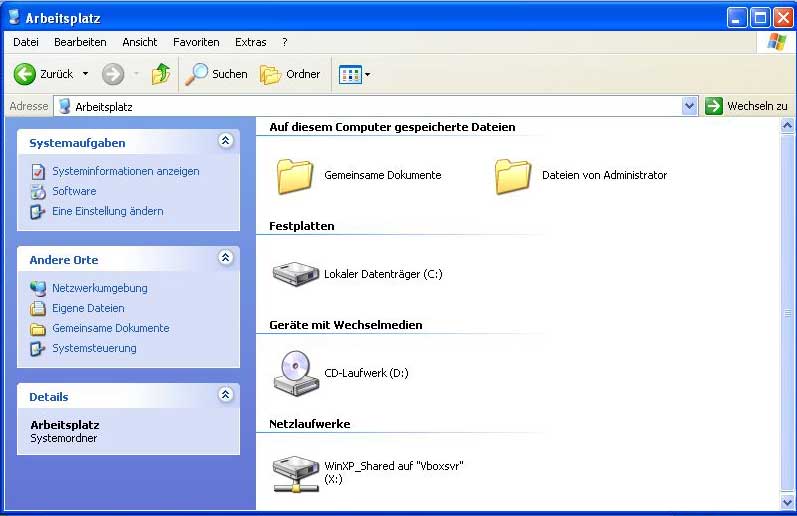Expand the address bar dropdown

pos(689,106)
